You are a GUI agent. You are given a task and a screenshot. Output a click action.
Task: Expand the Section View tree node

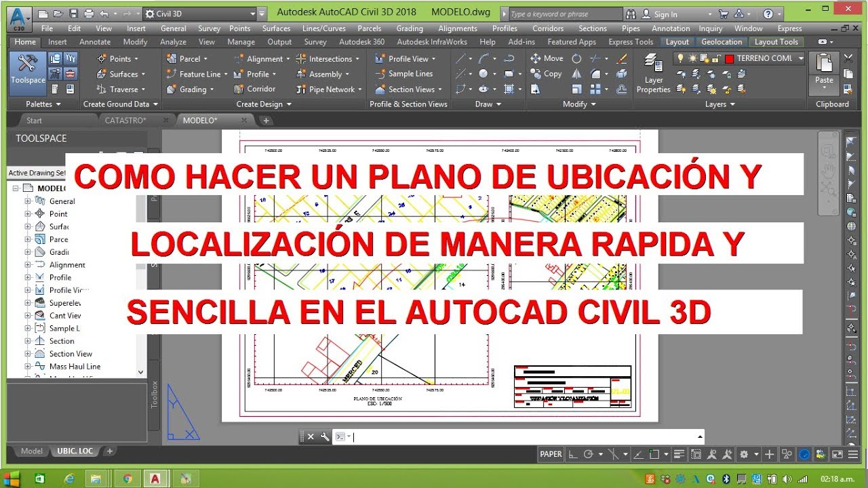pyautogui.click(x=28, y=354)
